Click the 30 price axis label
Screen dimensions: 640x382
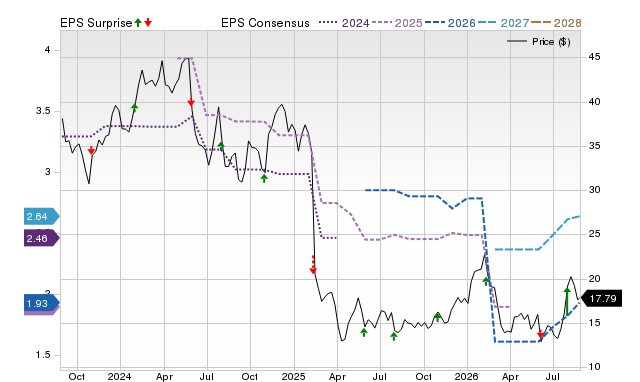pos(594,190)
